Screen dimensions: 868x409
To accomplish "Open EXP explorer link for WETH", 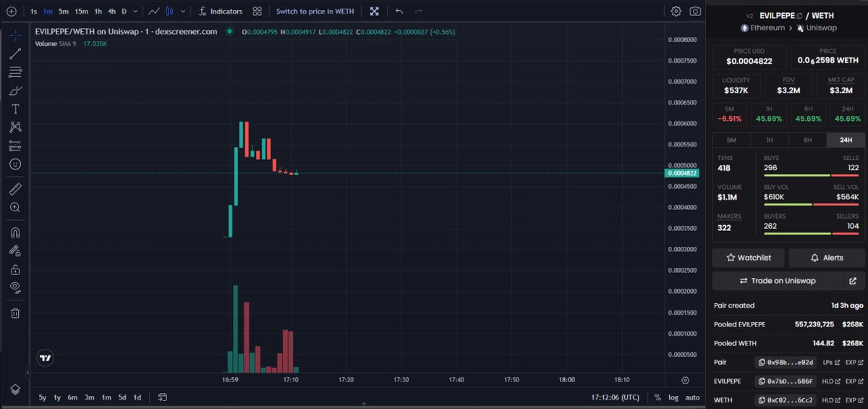I will [x=854, y=400].
